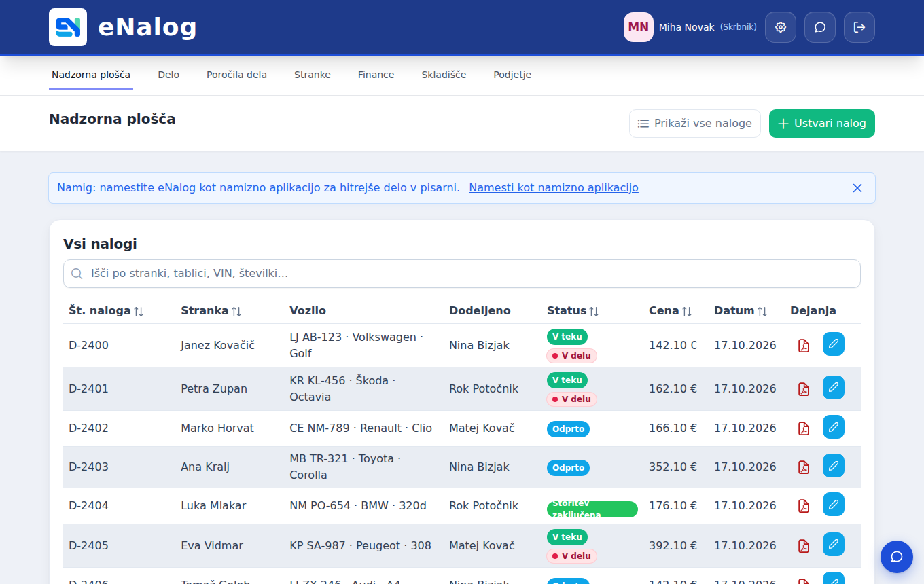The image size is (924, 584).
Task: Download PDF for order D-2403
Action: 804,467
